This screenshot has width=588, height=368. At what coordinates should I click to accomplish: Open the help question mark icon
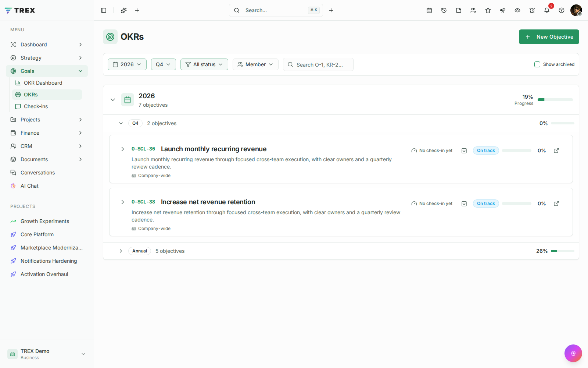[562, 10]
